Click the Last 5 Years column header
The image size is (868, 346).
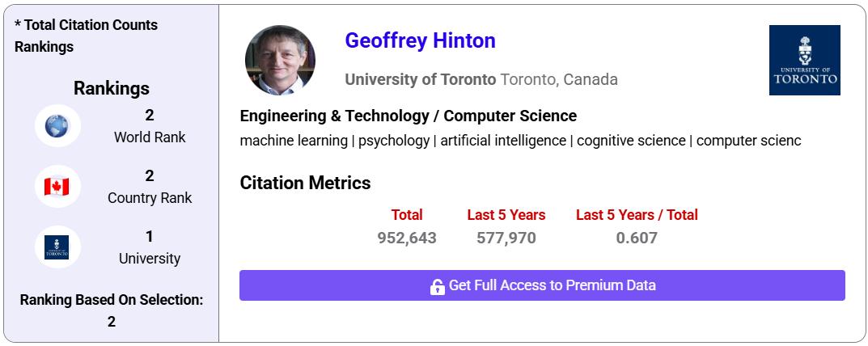point(506,215)
